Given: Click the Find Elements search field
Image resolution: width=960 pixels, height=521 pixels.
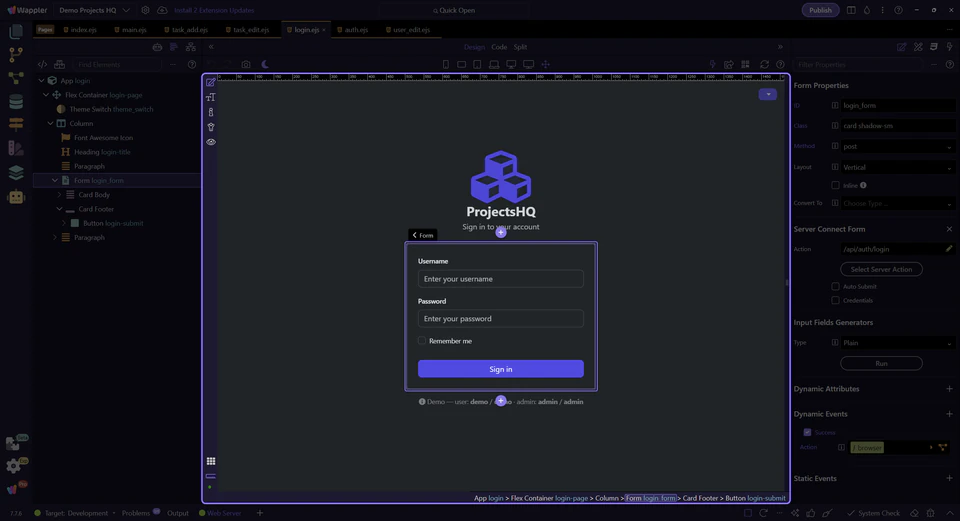Looking at the screenshot, I should click(118, 64).
